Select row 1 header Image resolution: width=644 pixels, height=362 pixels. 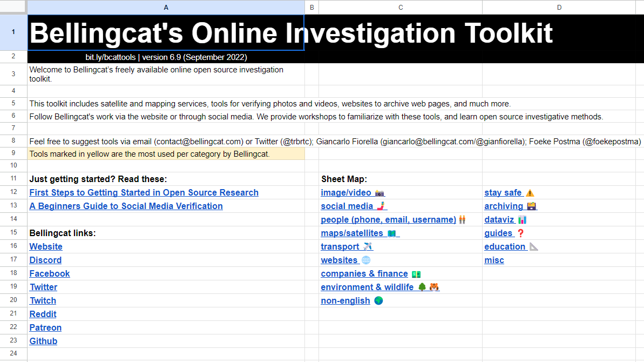(13, 32)
